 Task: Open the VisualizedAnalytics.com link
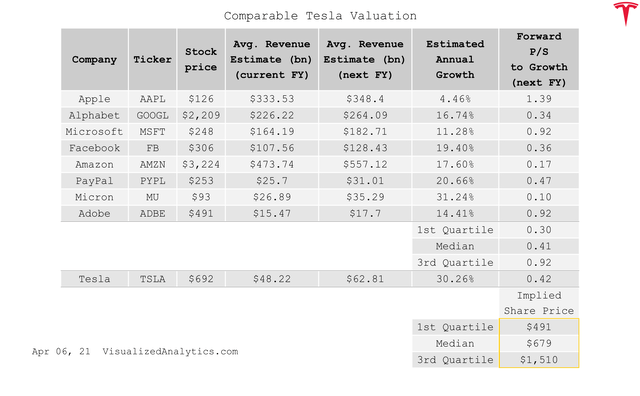click(x=170, y=352)
